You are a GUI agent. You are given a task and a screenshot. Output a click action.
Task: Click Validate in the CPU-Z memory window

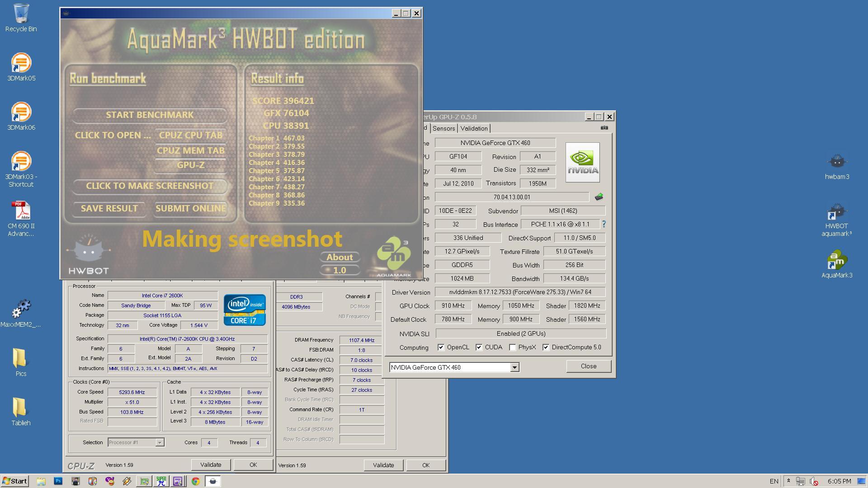(x=383, y=465)
